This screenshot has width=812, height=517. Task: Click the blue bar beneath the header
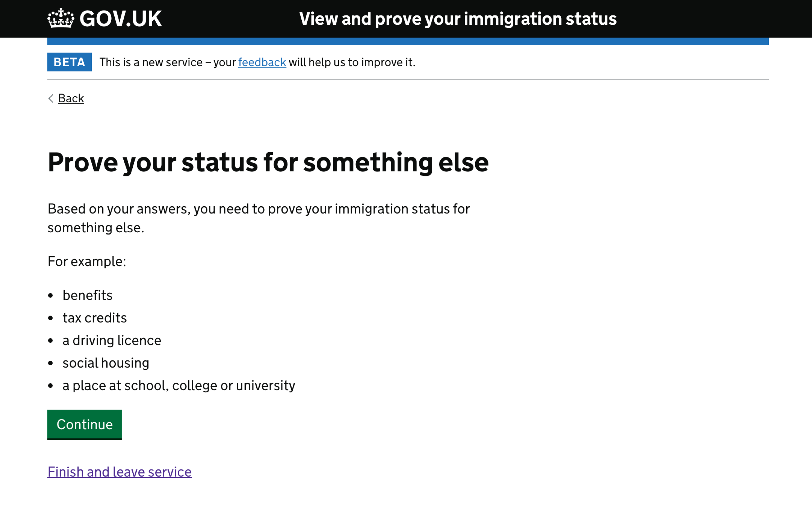pyautogui.click(x=408, y=41)
